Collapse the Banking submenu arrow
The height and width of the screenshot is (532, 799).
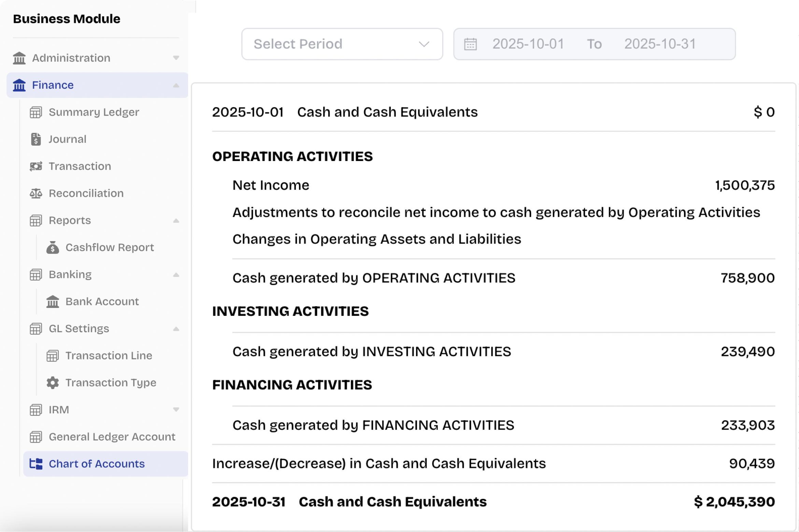pos(176,275)
